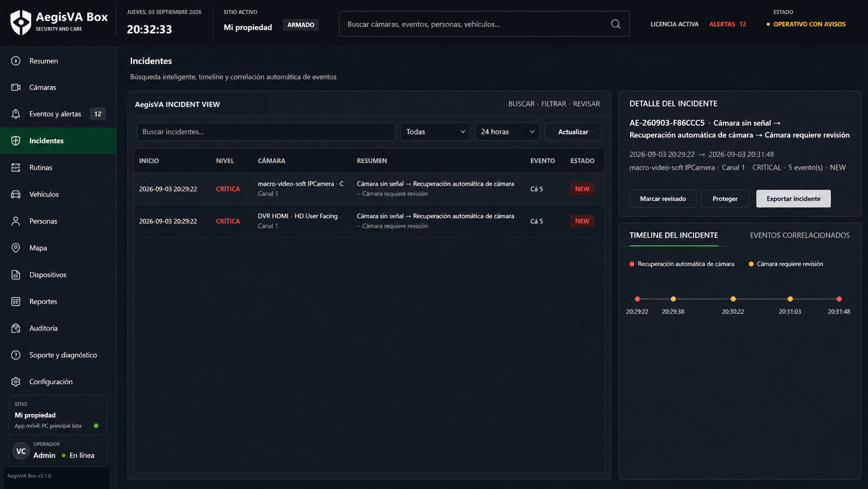Click the shield icon next to Incidentes
868x489 pixels.
(16, 141)
